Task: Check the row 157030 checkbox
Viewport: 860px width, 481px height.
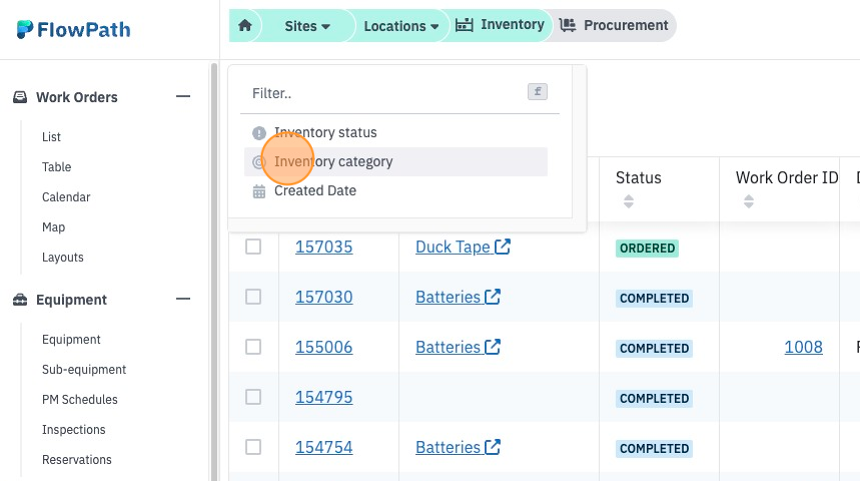Action: pyautogui.click(x=253, y=297)
